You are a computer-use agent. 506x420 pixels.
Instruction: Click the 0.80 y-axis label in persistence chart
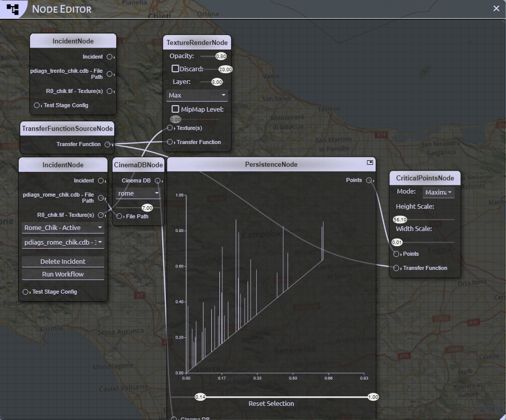179,230
